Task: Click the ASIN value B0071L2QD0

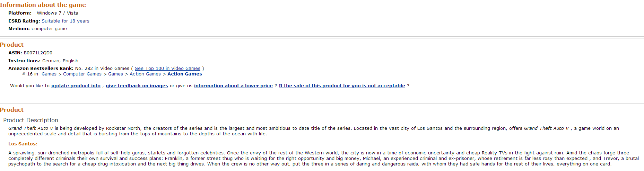Action: [38, 53]
